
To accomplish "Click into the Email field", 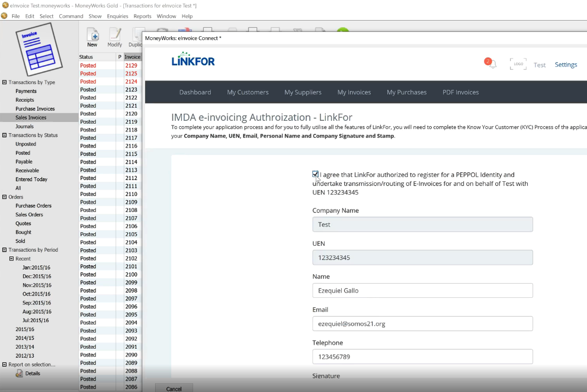I will point(422,324).
